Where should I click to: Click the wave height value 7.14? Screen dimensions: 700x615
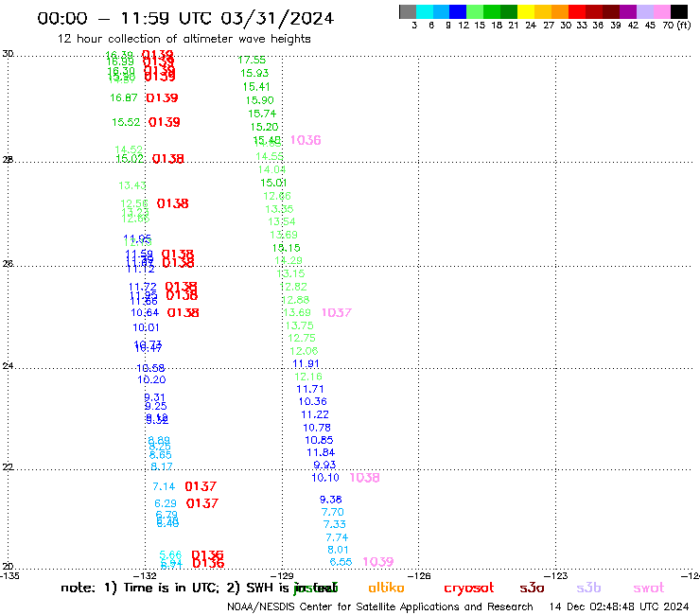tap(164, 487)
